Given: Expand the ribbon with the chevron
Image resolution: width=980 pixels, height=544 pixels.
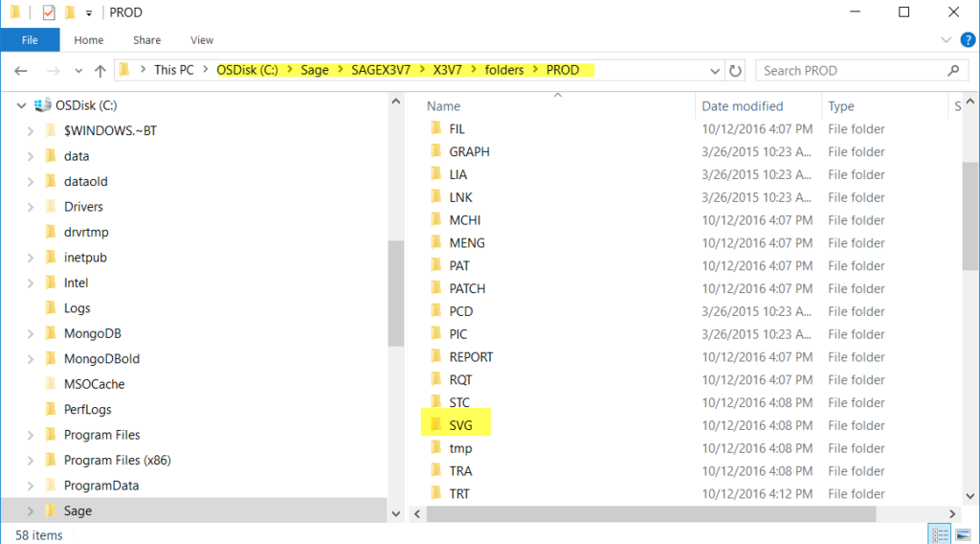Looking at the screenshot, I should point(946,40).
